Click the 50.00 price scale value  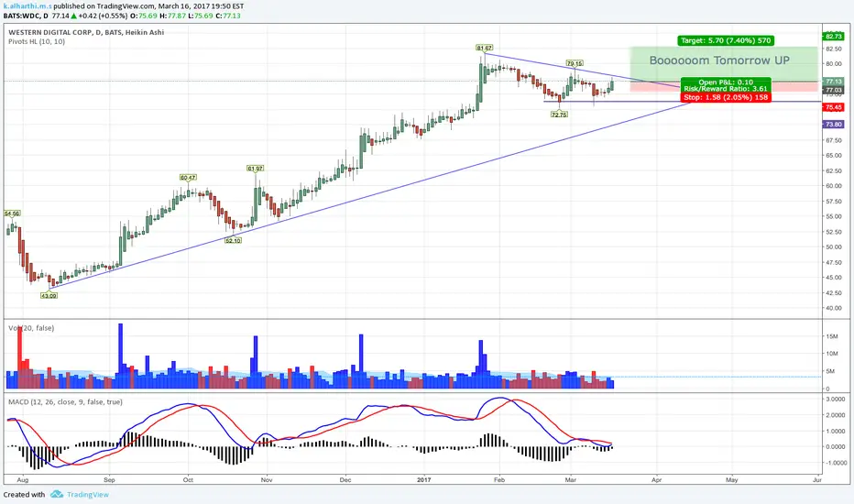coord(834,247)
